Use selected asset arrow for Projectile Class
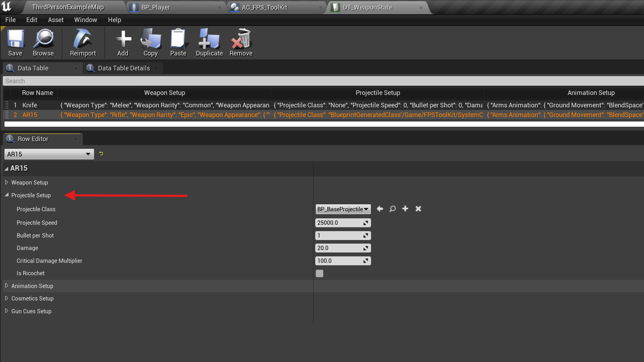Screen dimensions: 644x362 coord(380,209)
